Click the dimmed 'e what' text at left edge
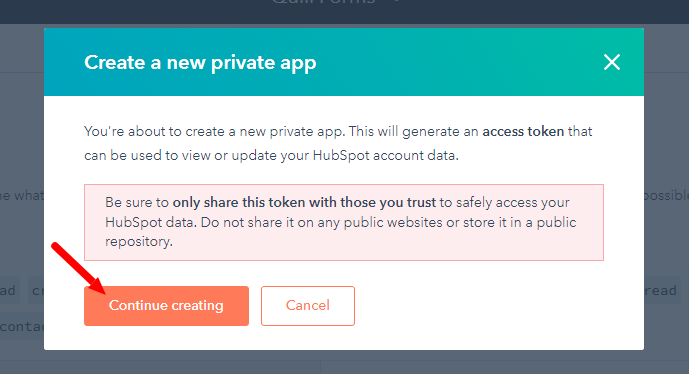 click(x=22, y=195)
